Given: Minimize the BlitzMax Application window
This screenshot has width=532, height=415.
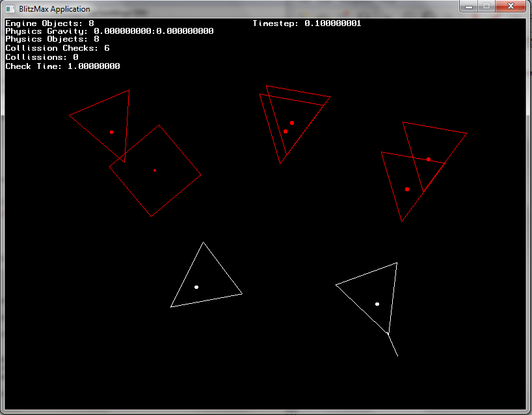Looking at the screenshot, I should (x=469, y=6).
